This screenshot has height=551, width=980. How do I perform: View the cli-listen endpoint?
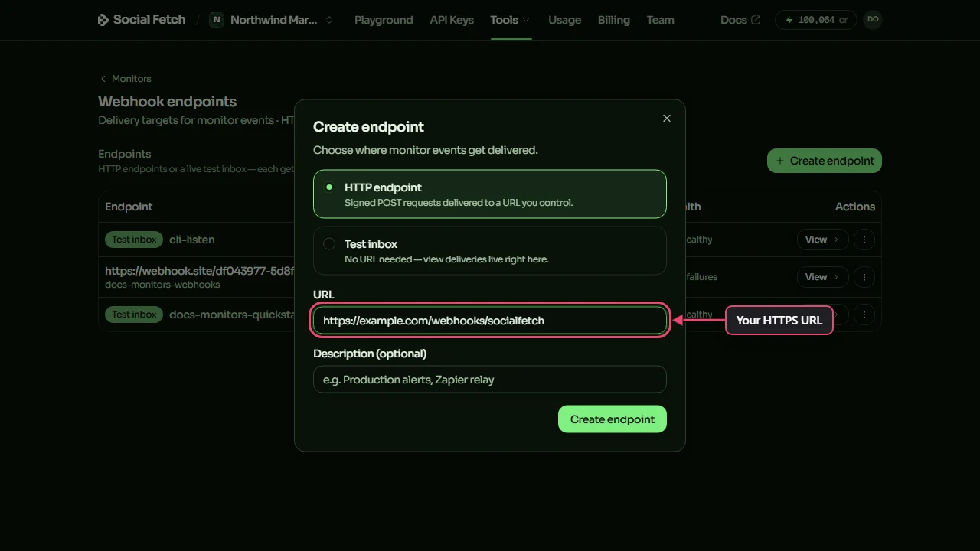click(x=823, y=240)
